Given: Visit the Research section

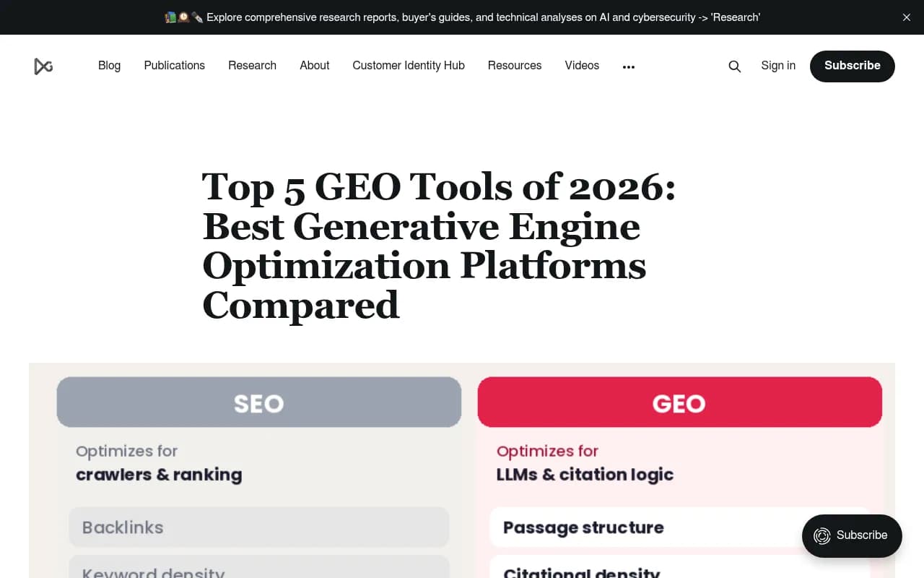Looking at the screenshot, I should (x=252, y=66).
